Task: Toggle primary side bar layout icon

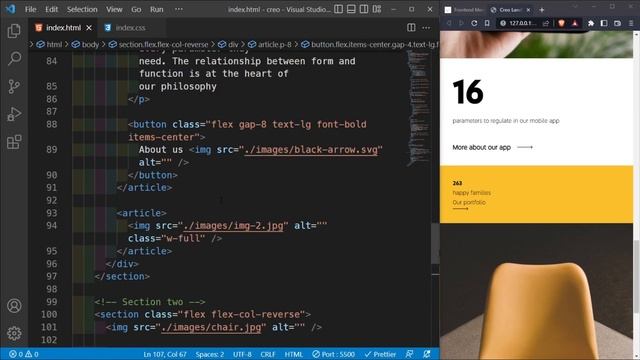Action: pos(338,9)
